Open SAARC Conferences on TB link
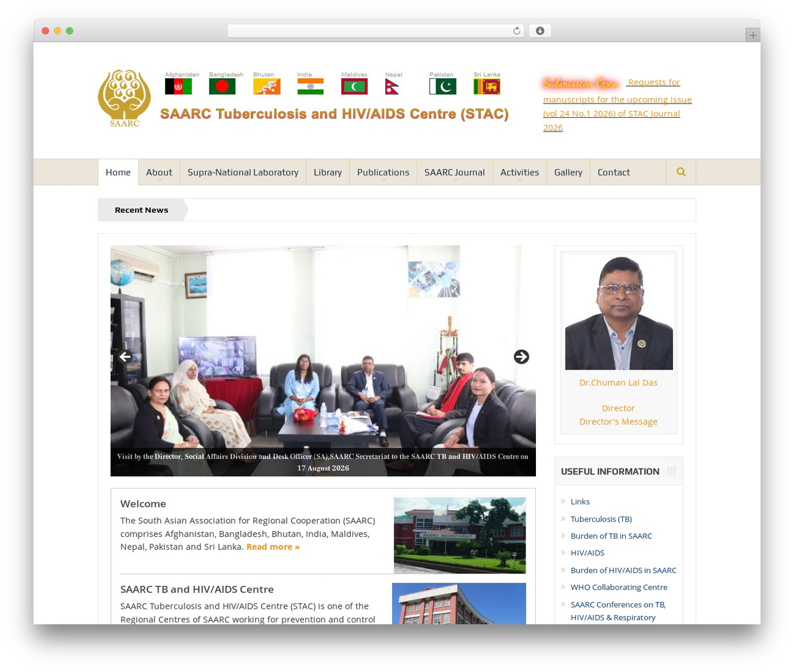This screenshot has width=794, height=672. (x=618, y=611)
